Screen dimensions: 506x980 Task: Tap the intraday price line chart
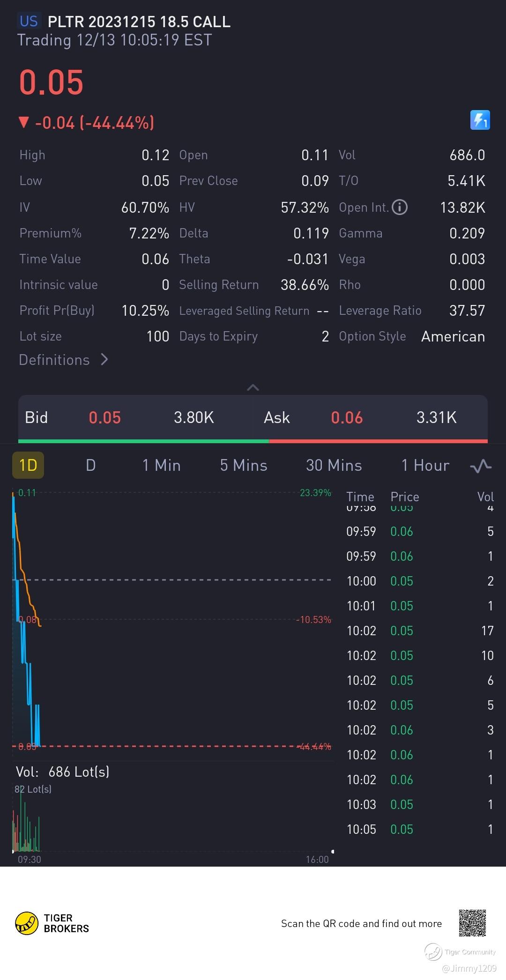tap(172, 619)
